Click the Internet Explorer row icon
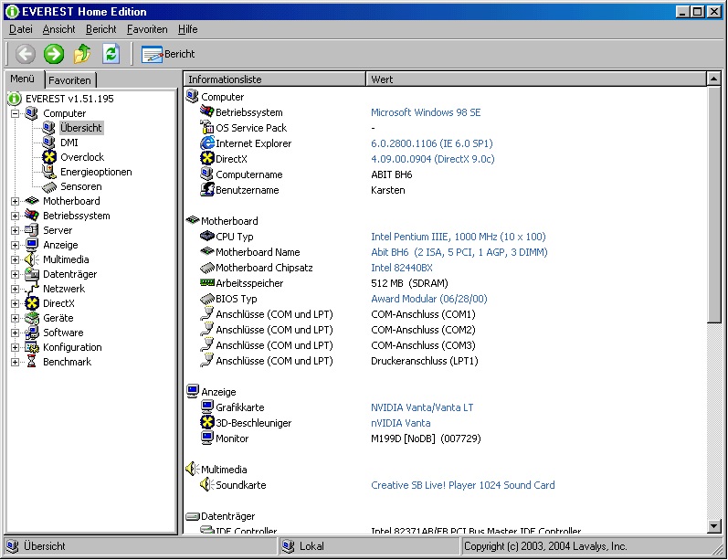728x560 pixels. coord(207,143)
